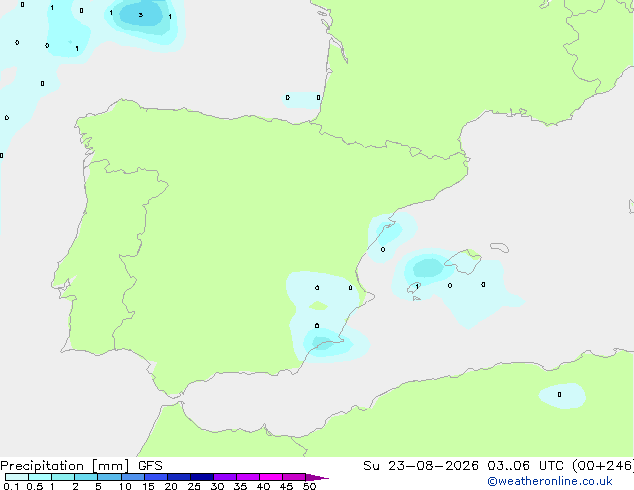Click the 2 to 5 mm legend swatch
This screenshot has width=634, height=490.
[86, 477]
